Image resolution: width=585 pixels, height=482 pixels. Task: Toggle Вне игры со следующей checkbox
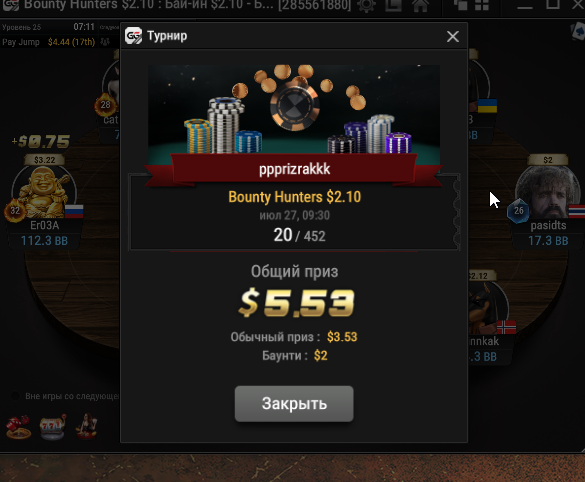pyautogui.click(x=15, y=396)
